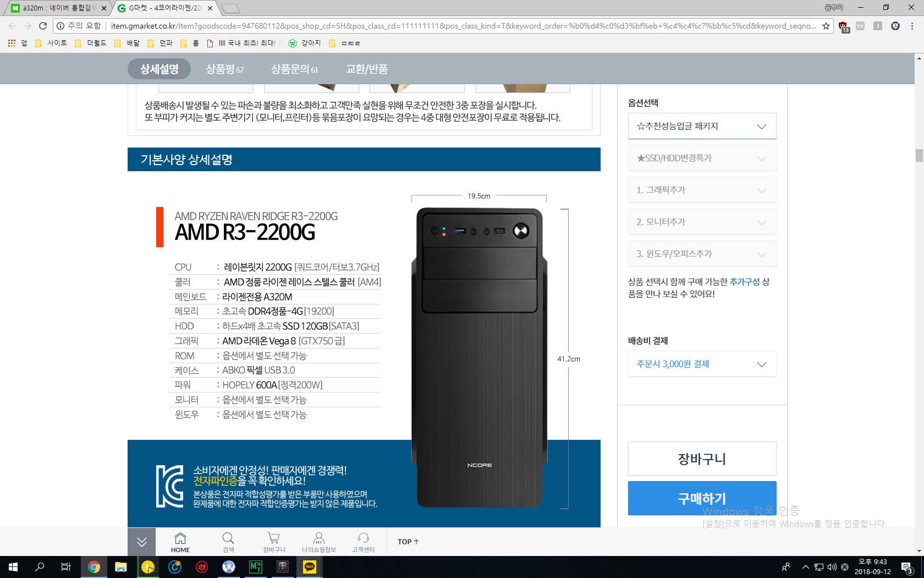This screenshot has width=924, height=578.
Task: Open the 더월드 bookmark folder
Action: click(x=91, y=43)
